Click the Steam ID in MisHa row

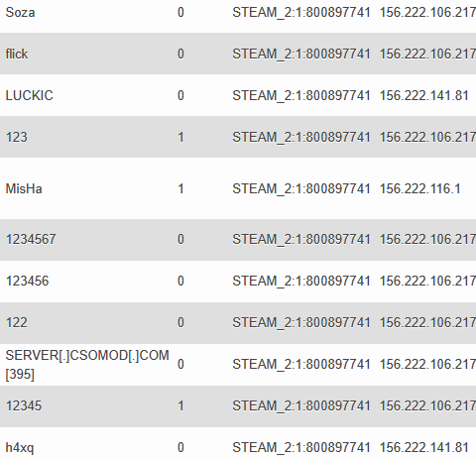[x=301, y=189]
